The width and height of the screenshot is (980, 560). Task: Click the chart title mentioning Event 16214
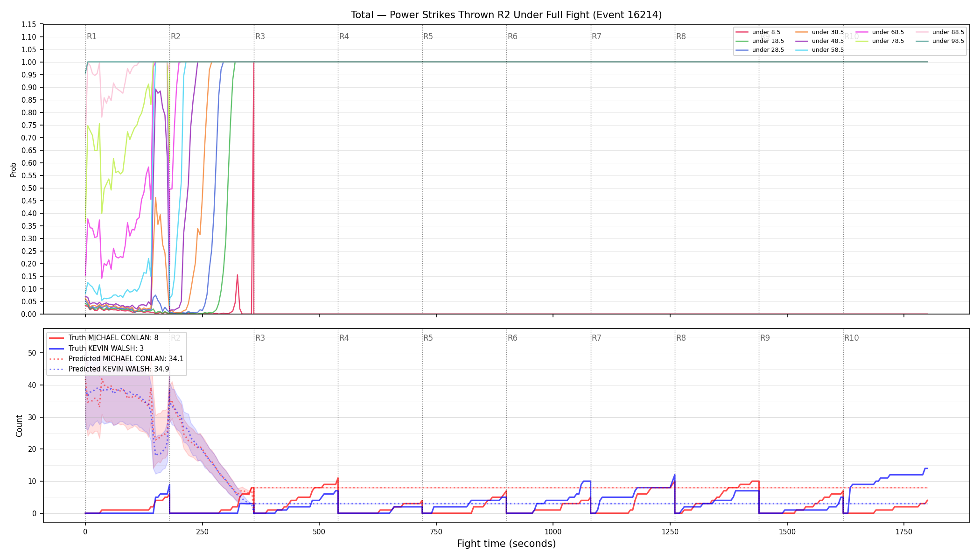(506, 15)
